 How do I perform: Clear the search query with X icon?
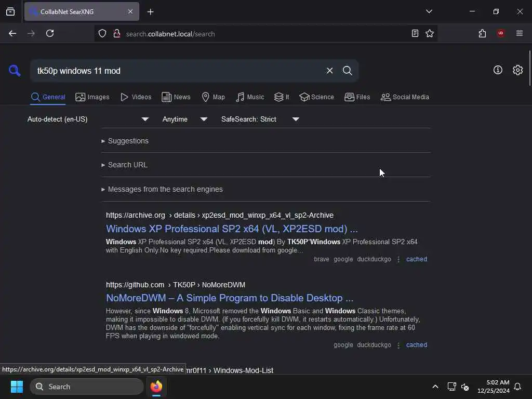tap(329, 71)
